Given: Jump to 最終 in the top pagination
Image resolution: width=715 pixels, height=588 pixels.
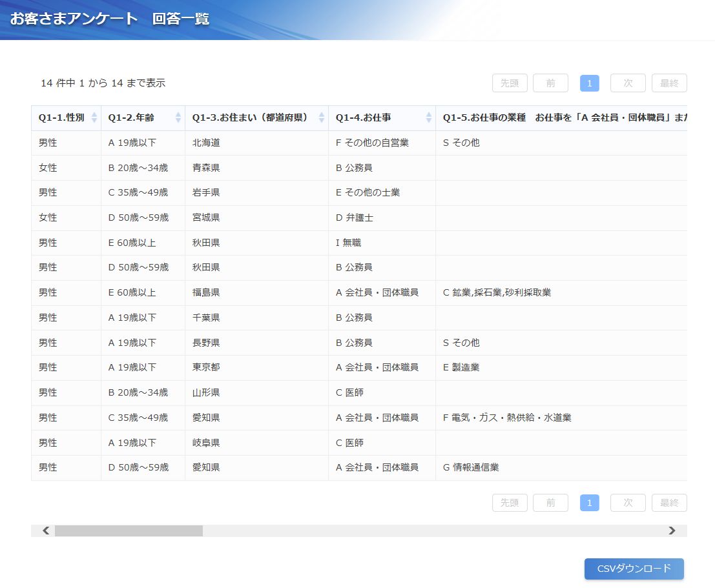Looking at the screenshot, I should [669, 83].
